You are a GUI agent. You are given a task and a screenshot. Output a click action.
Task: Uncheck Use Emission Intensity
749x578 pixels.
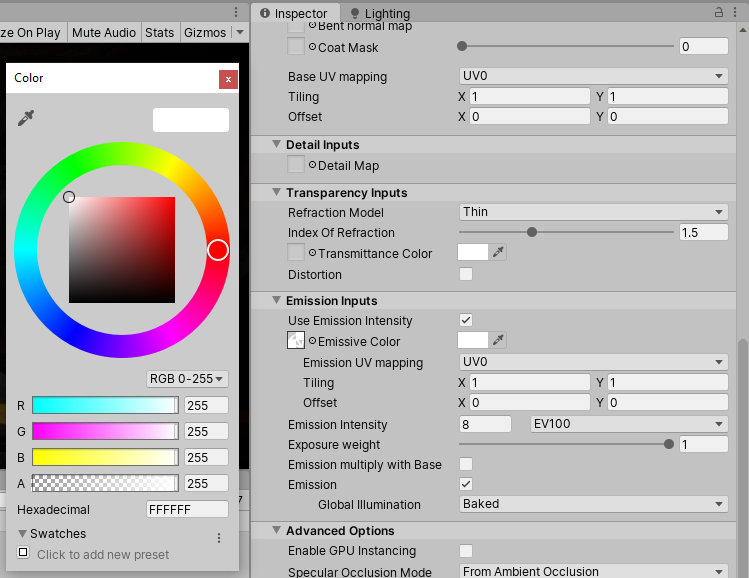point(466,320)
